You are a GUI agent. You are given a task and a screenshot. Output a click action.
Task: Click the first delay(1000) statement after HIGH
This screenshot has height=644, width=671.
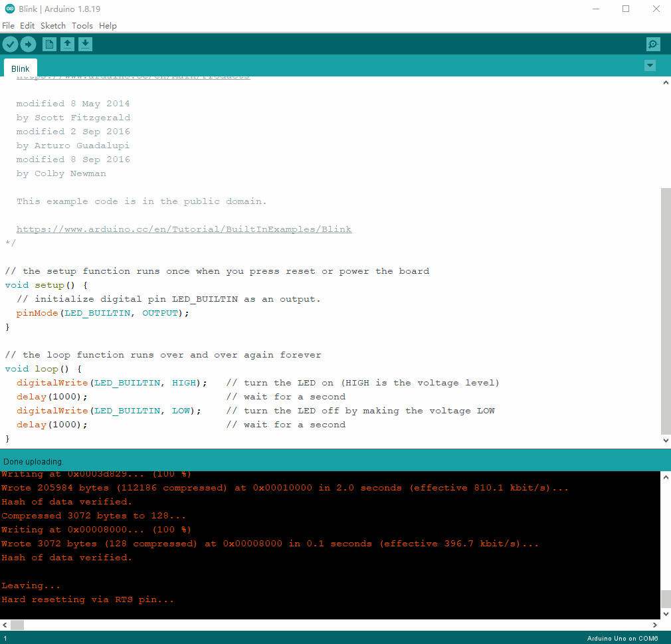coord(52,397)
